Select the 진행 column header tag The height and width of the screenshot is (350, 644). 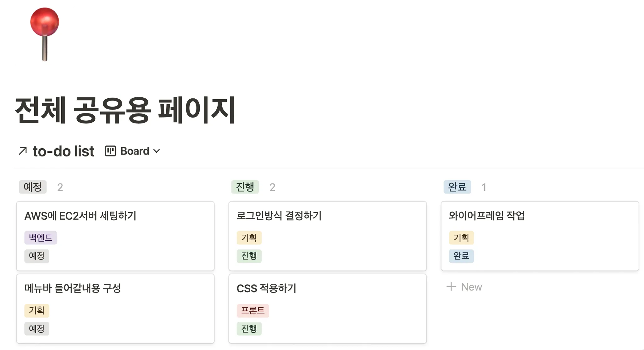[x=245, y=187]
